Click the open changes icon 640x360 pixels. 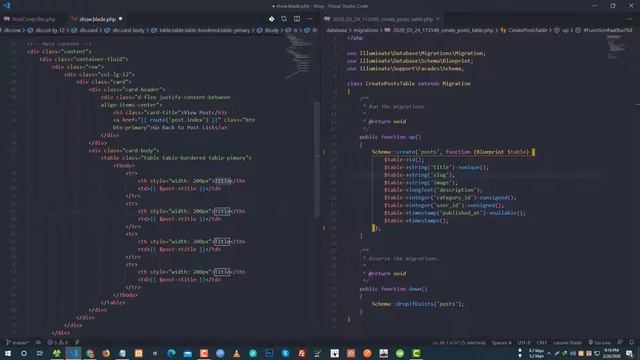[284, 19]
